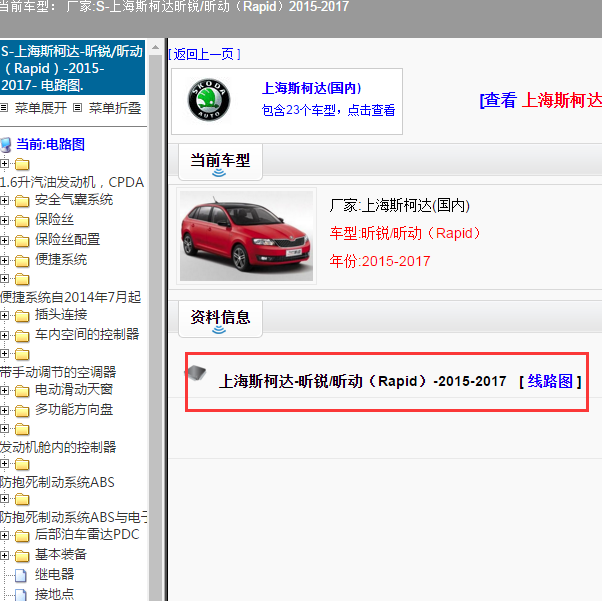Viewport: 602px width, 601px height.
Task: Open folder icon for 后部泊车雷达PDC
Action: click(22, 535)
